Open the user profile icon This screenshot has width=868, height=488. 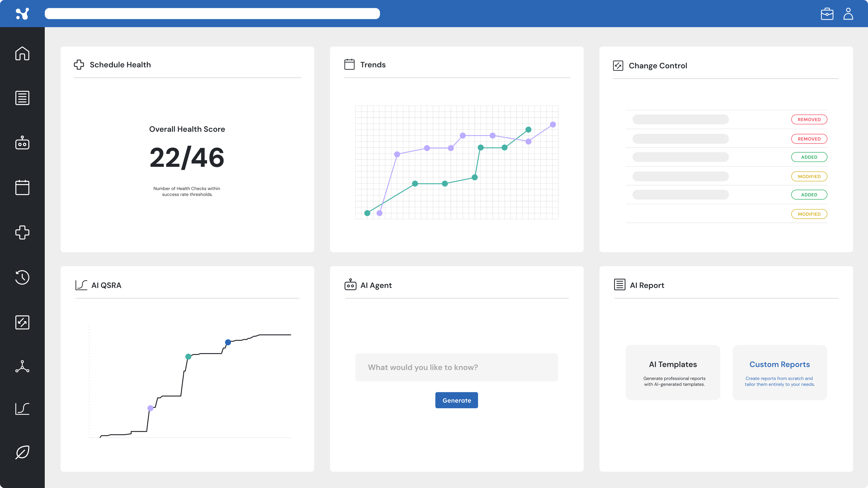848,14
